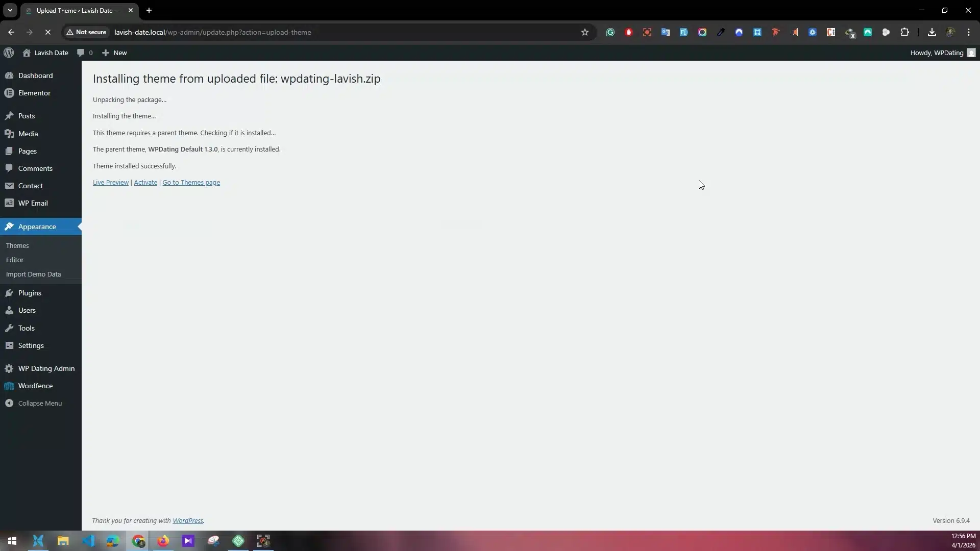
Task: Click the Wordfence sidebar icon
Action: pos(9,386)
